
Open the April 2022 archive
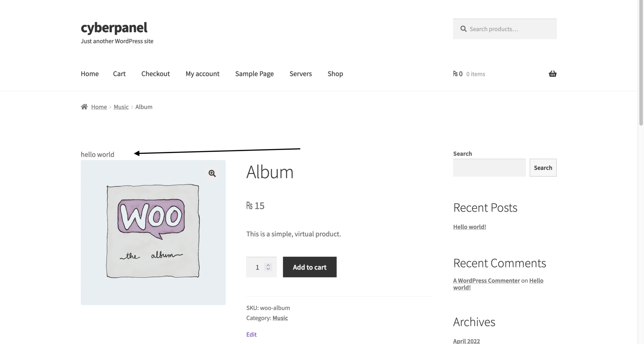[x=466, y=341]
